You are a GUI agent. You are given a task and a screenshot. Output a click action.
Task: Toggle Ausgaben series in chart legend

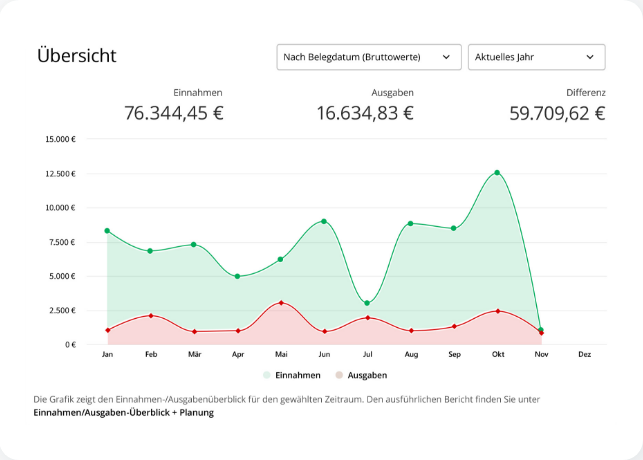[x=360, y=375]
